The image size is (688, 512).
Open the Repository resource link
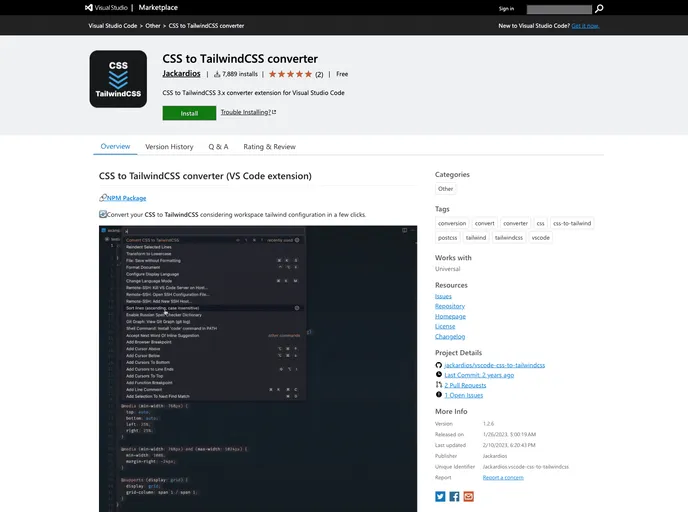click(450, 306)
